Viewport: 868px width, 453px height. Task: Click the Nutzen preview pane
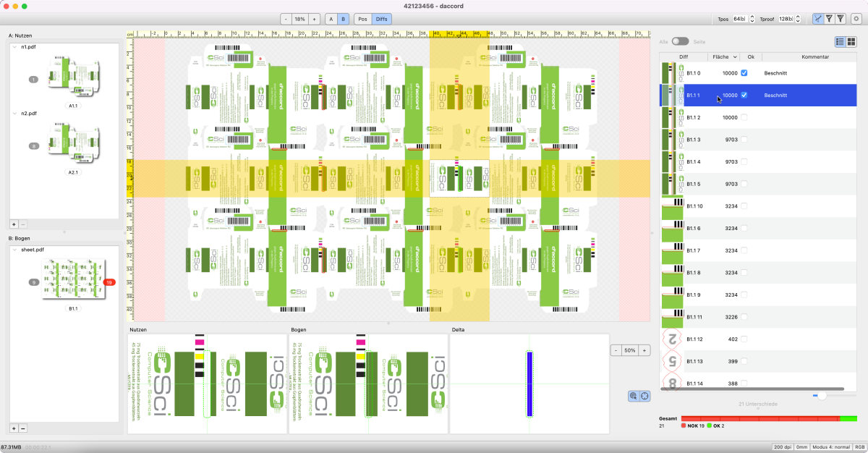[207, 384]
